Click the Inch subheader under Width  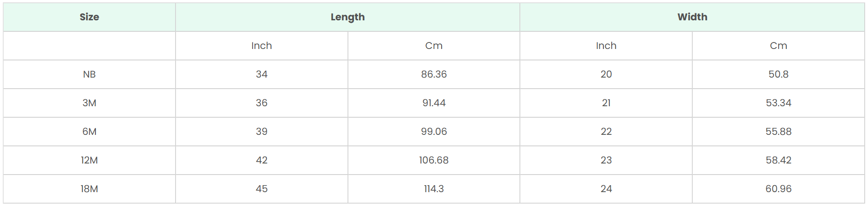(606, 46)
